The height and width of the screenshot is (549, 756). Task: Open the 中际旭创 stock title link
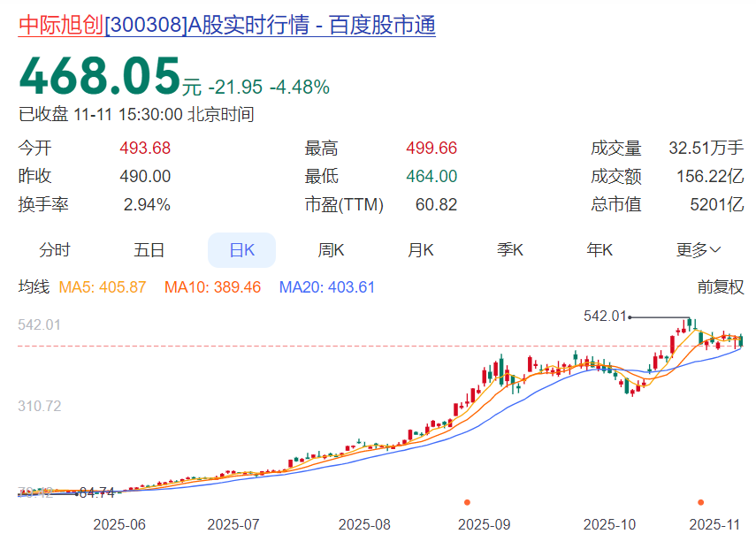[226, 25]
